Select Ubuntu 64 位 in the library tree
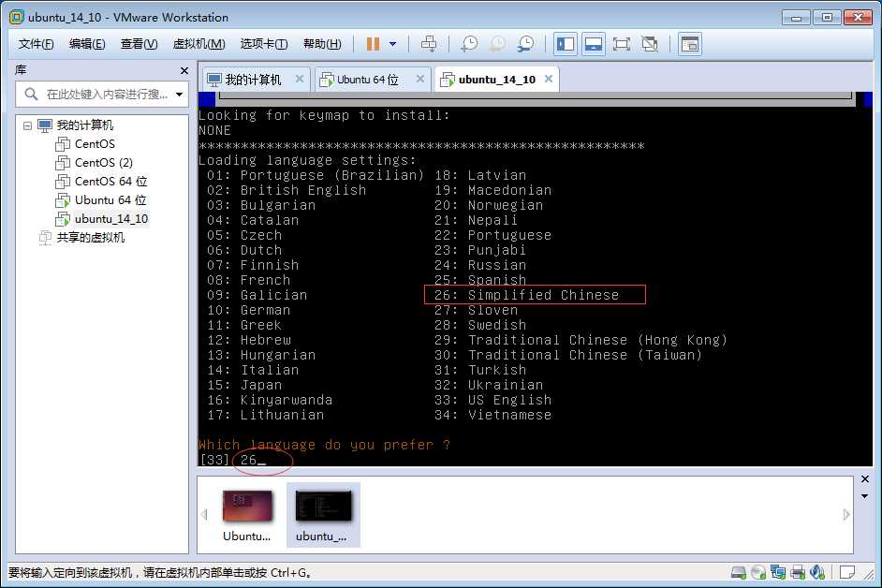This screenshot has width=882, height=588. [x=110, y=199]
